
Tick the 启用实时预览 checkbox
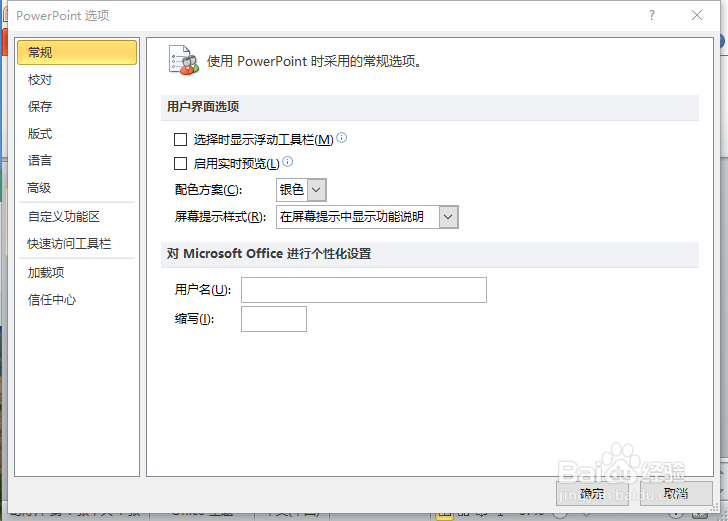point(180,163)
